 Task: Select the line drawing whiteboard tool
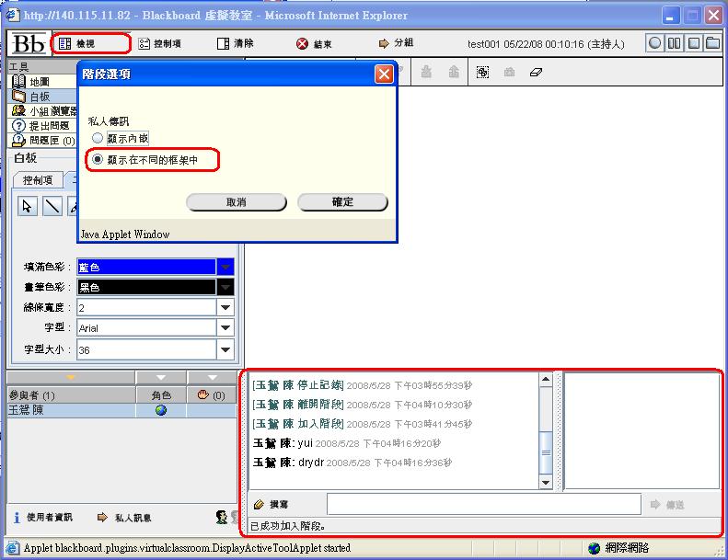pyautogui.click(x=52, y=206)
